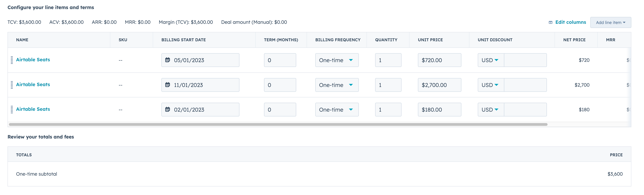Click the Edit columns table icon
The width and height of the screenshot is (644, 195).
tap(550, 22)
